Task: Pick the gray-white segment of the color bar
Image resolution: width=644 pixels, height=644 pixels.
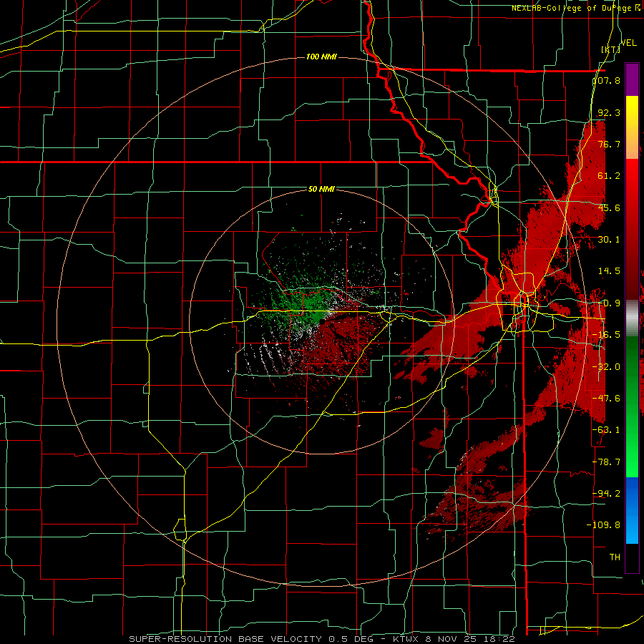Action: click(x=632, y=317)
